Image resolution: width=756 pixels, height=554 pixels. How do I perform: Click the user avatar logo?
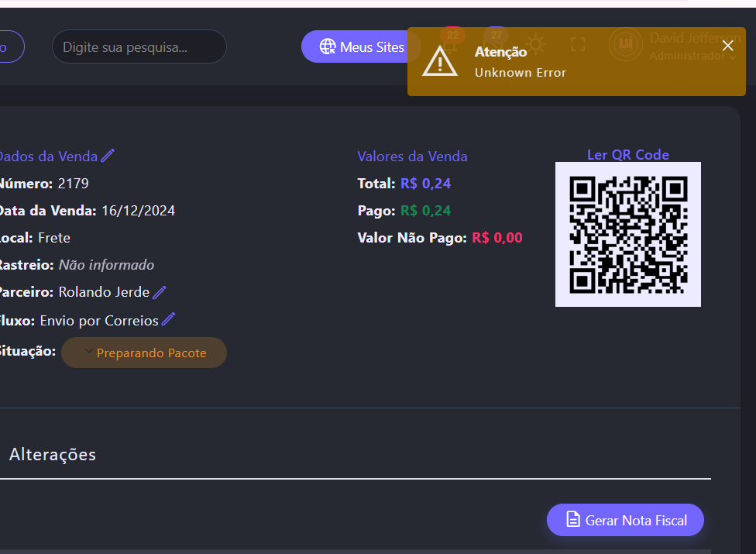tap(626, 45)
